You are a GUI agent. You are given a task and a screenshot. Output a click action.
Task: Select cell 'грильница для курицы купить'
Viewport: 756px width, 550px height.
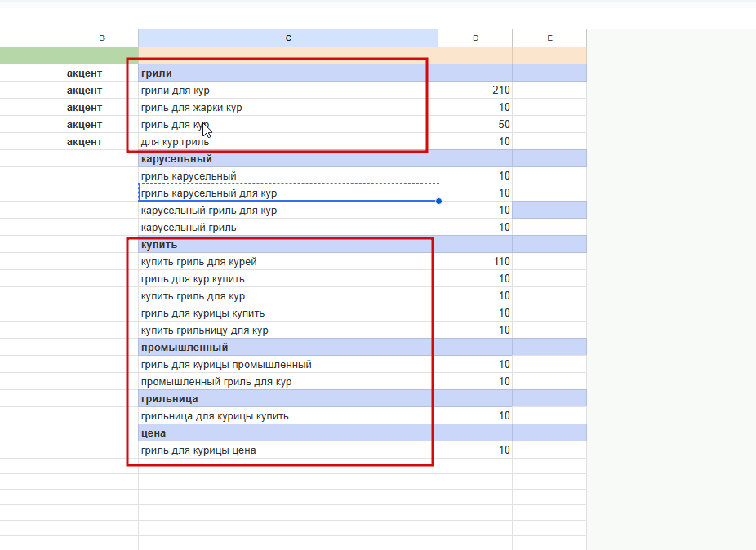pyautogui.click(x=288, y=416)
